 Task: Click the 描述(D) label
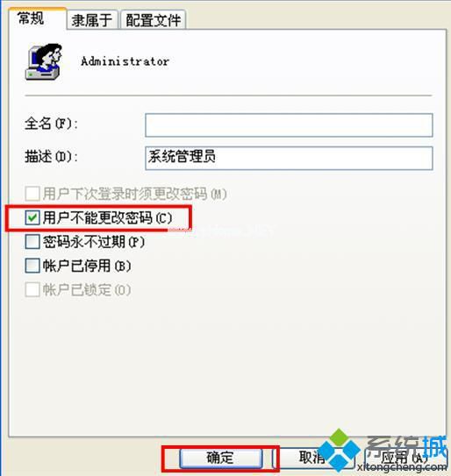pyautogui.click(x=51, y=157)
